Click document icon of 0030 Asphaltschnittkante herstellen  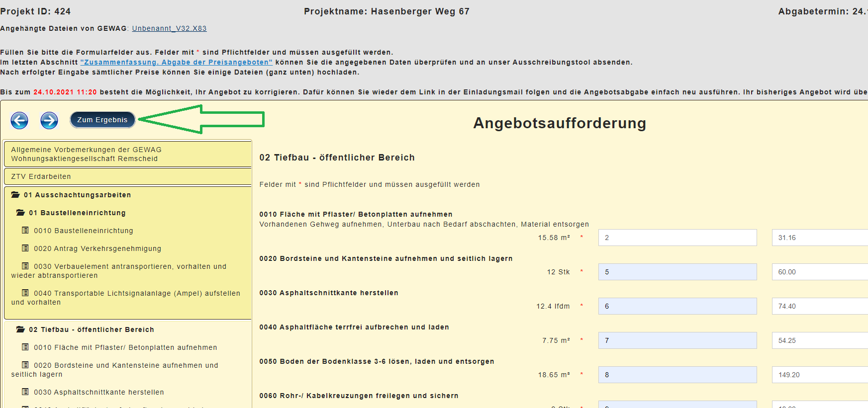(x=25, y=392)
